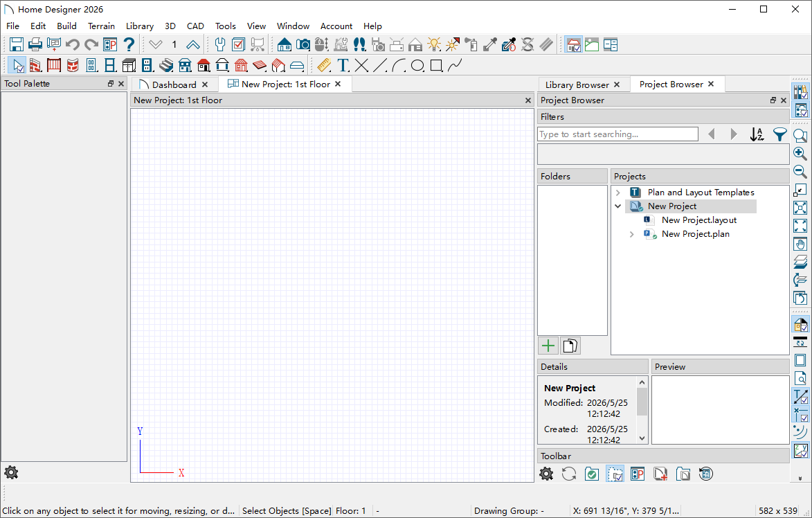Toggle the color house checkbox button
The height and width of the screenshot is (518, 812).
(x=800, y=324)
